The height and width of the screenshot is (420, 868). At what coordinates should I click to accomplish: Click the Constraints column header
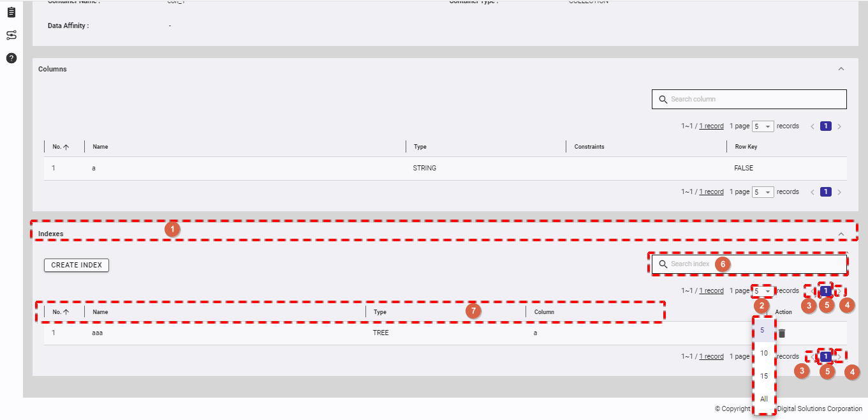click(589, 147)
